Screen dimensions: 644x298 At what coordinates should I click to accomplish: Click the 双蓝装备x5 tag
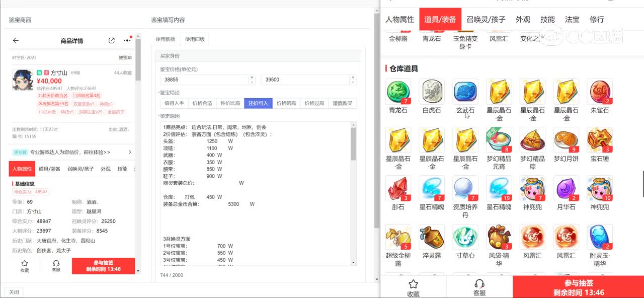(84, 104)
